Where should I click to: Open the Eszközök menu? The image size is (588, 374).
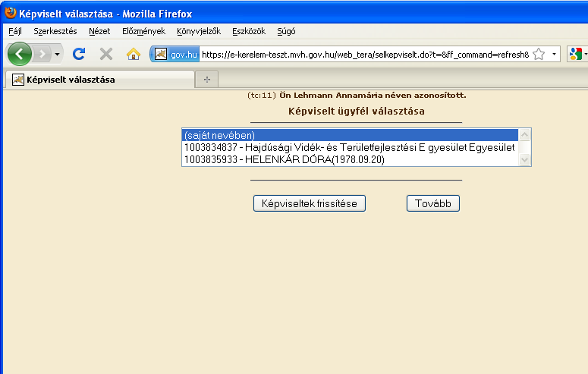pos(249,31)
